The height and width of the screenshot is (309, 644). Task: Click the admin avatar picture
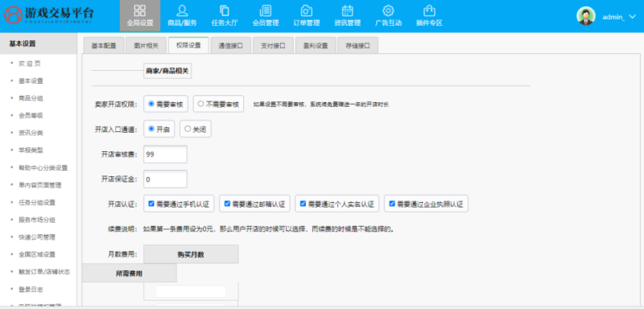[586, 16]
